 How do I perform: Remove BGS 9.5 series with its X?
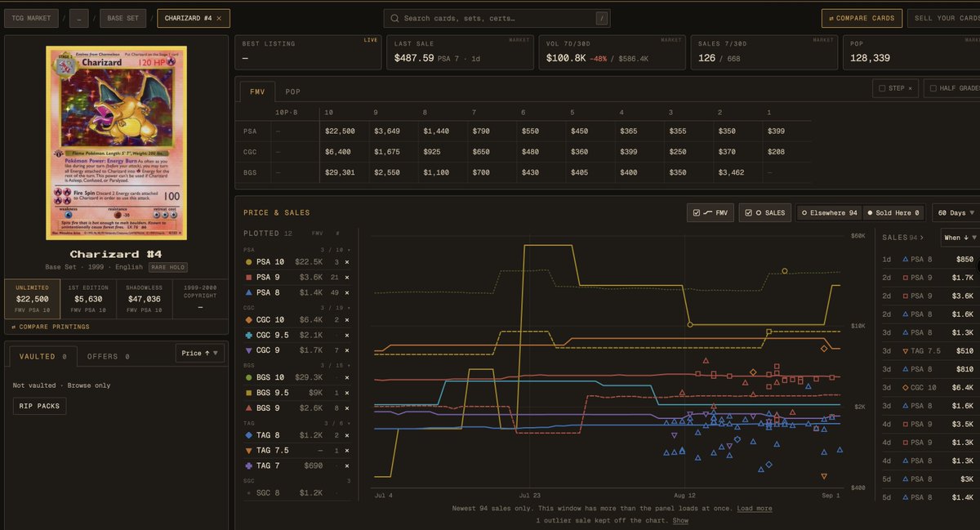click(x=346, y=393)
